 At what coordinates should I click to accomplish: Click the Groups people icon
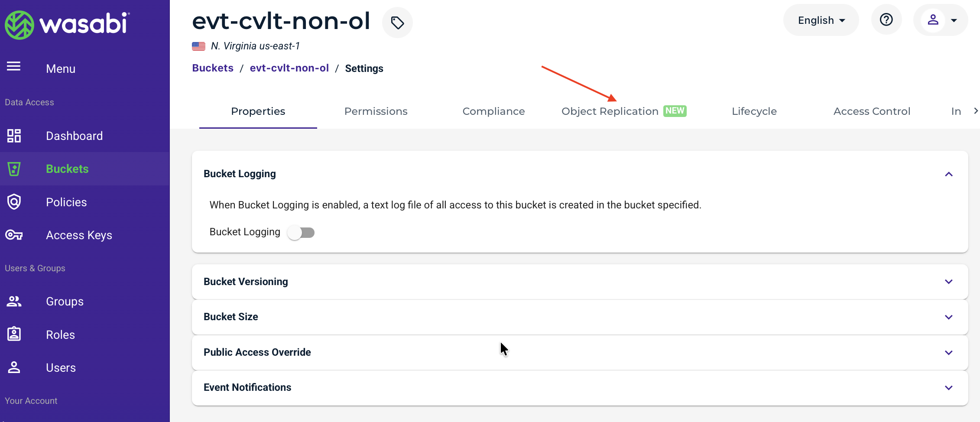coord(14,301)
